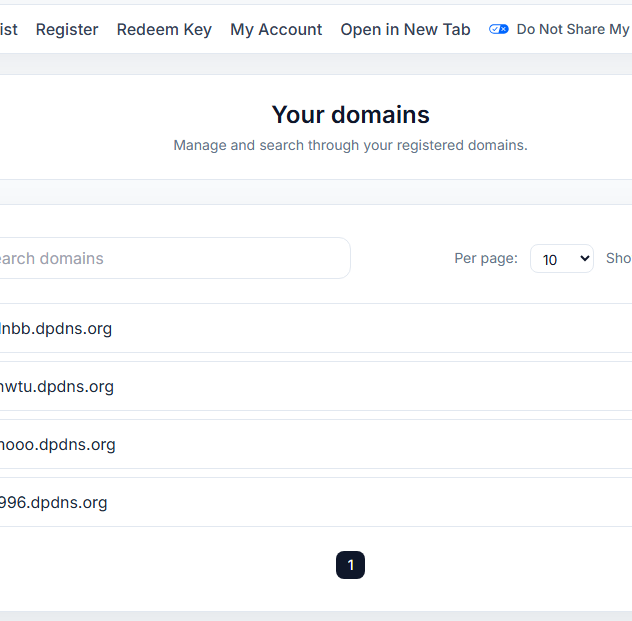632x621 pixels.
Task: Click the gray footer bar below pagination
Action: pos(316,615)
